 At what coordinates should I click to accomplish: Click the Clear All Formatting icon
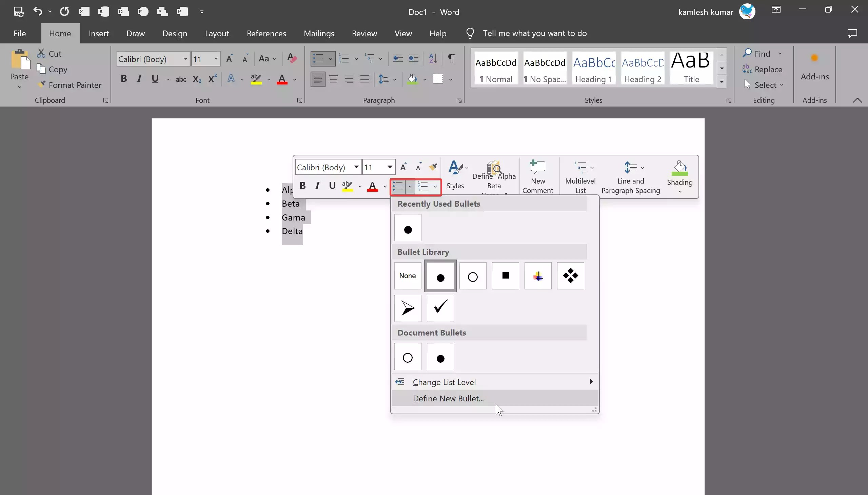pos(292,58)
